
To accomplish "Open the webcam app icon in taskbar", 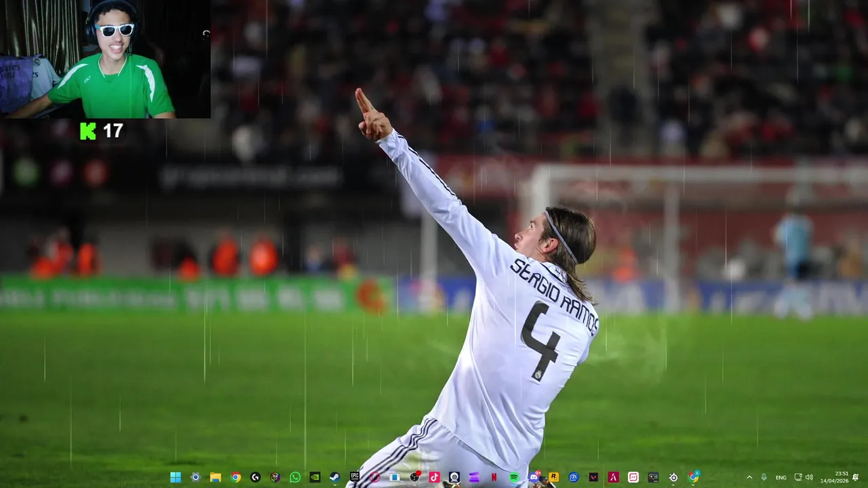I will [x=454, y=477].
